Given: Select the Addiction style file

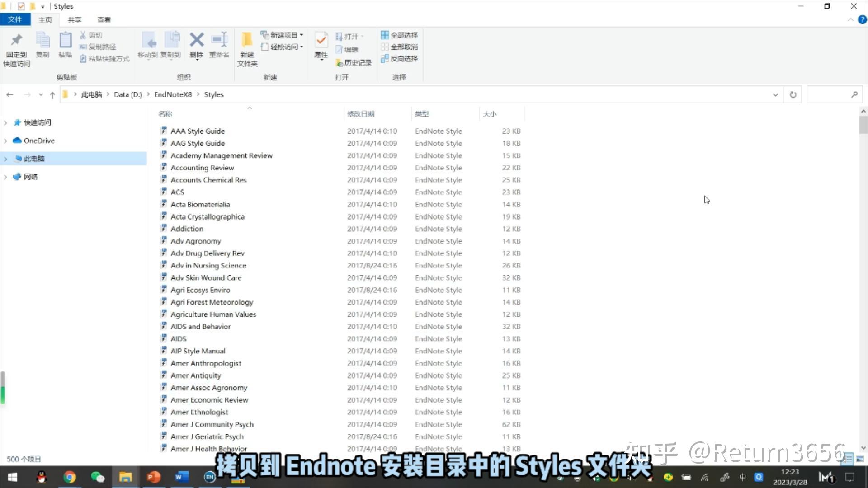Looking at the screenshot, I should 187,229.
